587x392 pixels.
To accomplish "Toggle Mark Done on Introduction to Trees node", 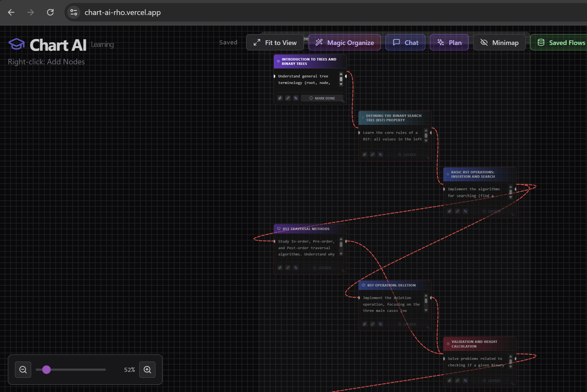I will pyautogui.click(x=322, y=98).
